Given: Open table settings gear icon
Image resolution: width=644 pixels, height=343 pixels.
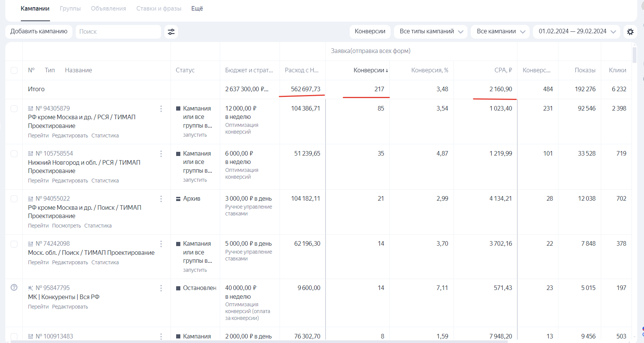Looking at the screenshot, I should pyautogui.click(x=630, y=32).
